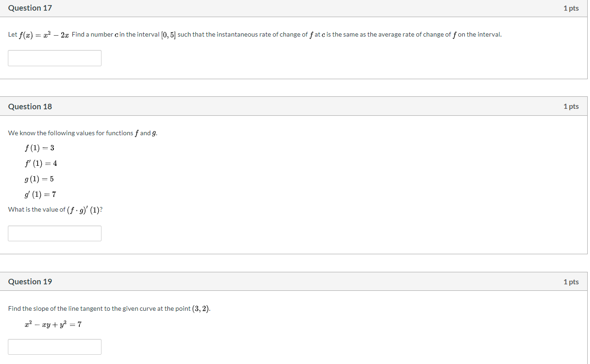Click the 1 pts label for Question 17

tap(571, 8)
